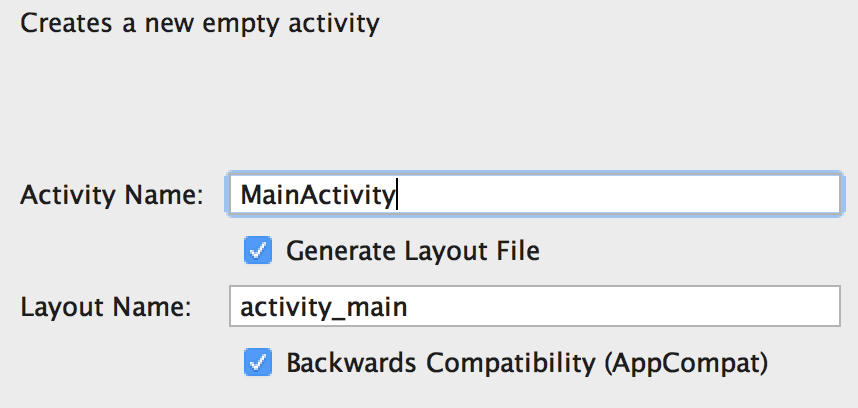Place cursor in the MainActivity text
This screenshot has height=408, width=858.
(x=318, y=194)
